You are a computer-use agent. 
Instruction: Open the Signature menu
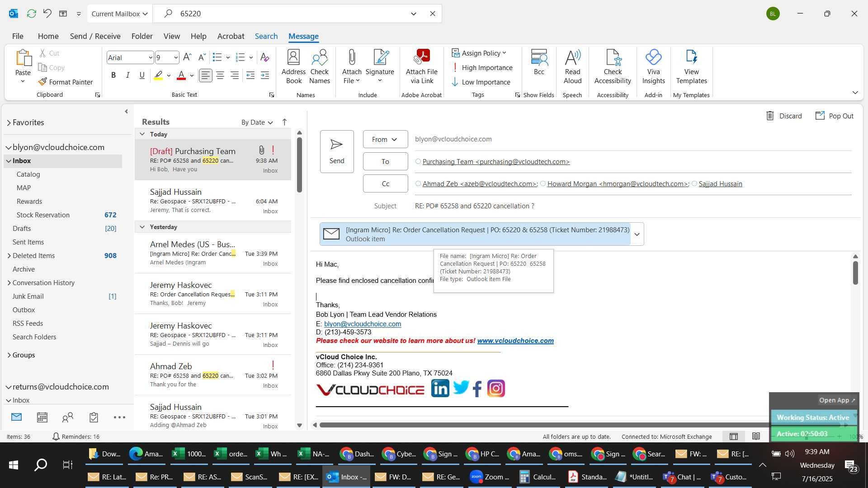(x=380, y=67)
